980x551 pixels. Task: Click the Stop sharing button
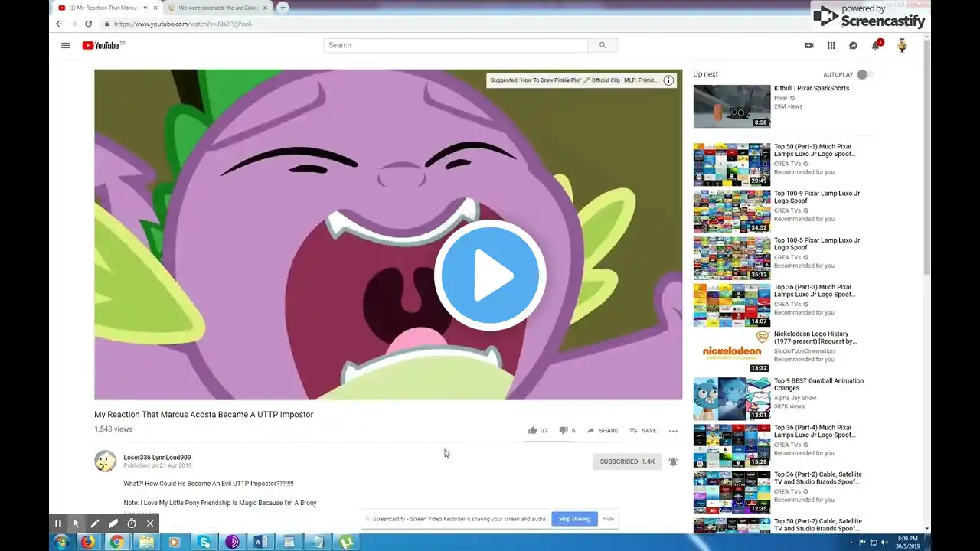pyautogui.click(x=574, y=519)
